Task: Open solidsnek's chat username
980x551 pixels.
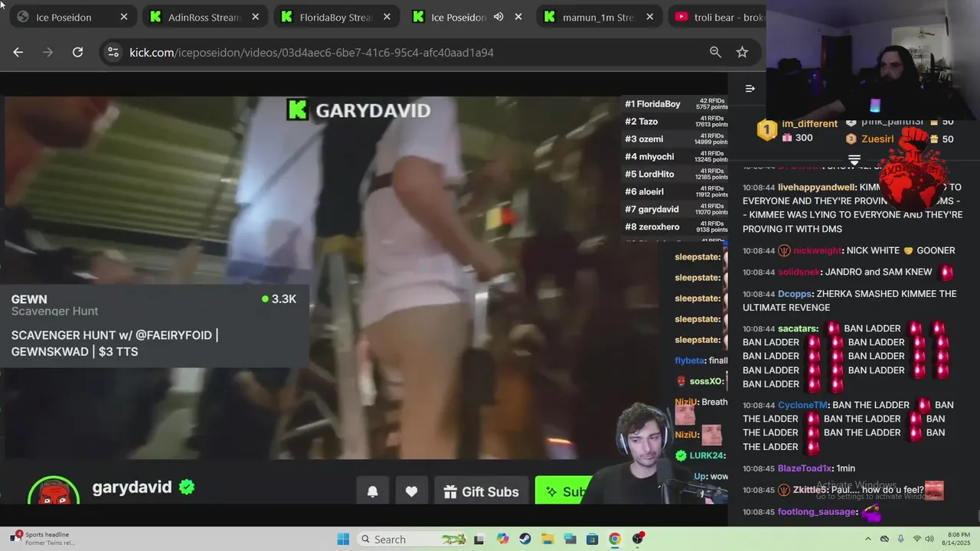Action: click(x=799, y=272)
